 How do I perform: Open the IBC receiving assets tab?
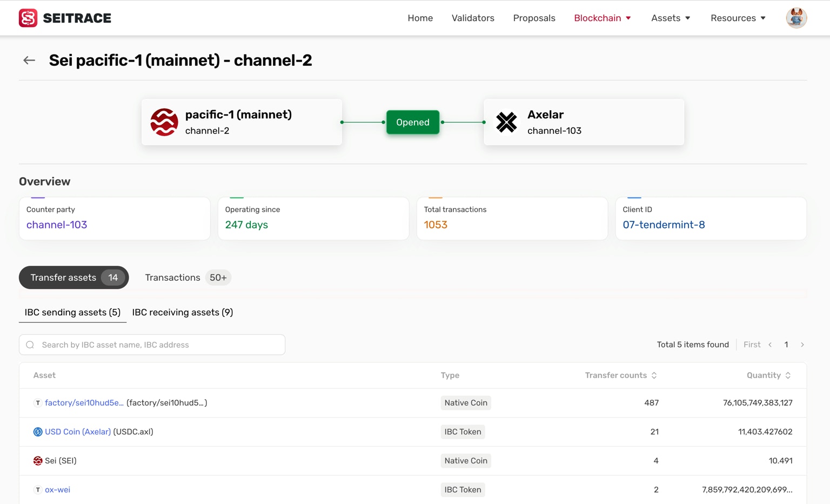point(182,312)
